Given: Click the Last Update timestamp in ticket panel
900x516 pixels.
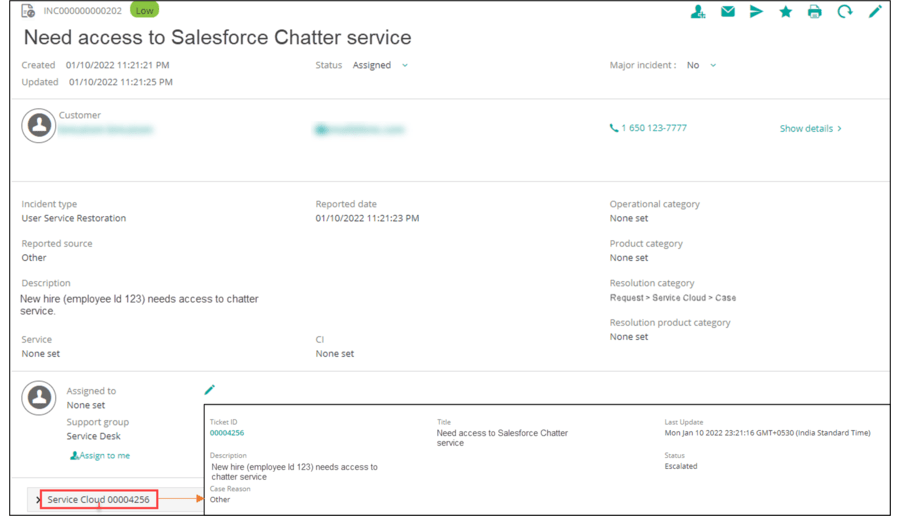Looking at the screenshot, I should click(767, 433).
